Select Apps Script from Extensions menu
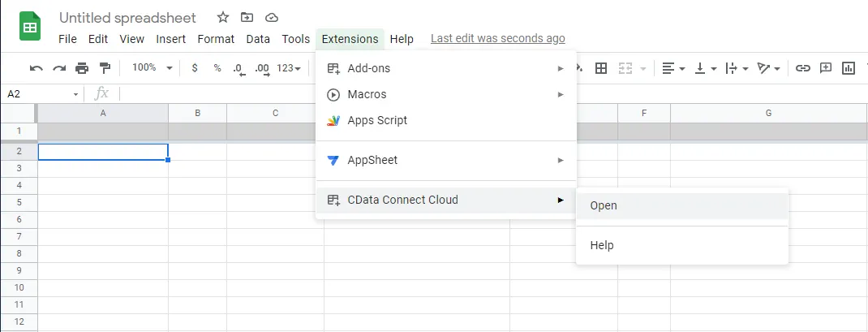The height and width of the screenshot is (332, 868). coord(377,120)
